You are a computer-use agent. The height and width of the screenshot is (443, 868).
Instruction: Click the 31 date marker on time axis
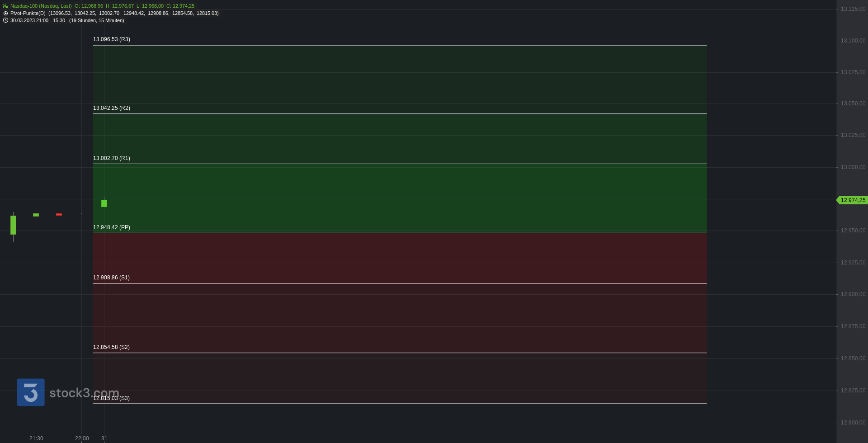point(104,438)
